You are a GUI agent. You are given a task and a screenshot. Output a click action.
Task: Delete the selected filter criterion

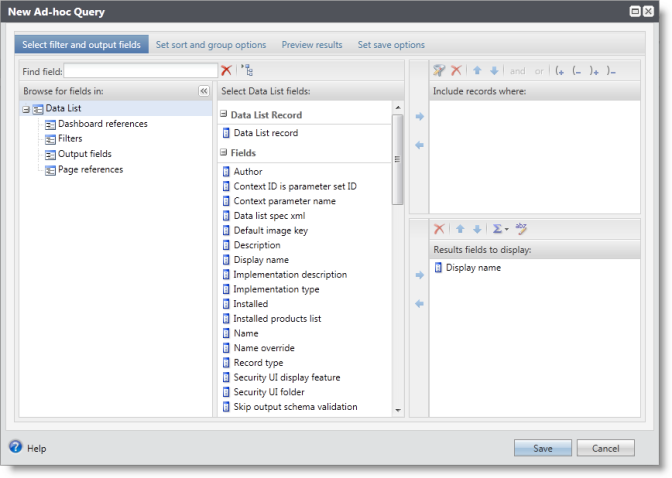coord(456,71)
